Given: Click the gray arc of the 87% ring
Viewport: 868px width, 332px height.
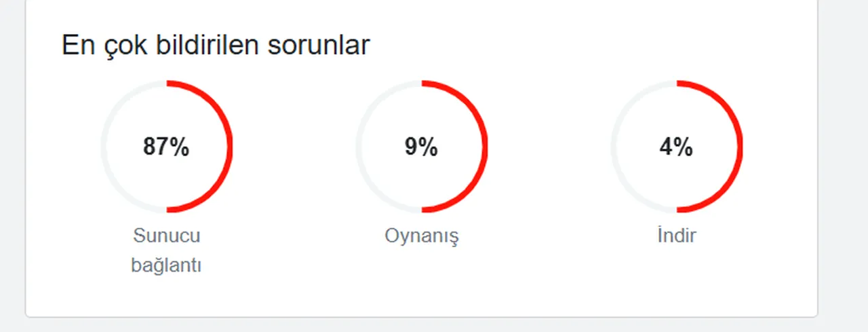Looking at the screenshot, I should click(x=104, y=147).
